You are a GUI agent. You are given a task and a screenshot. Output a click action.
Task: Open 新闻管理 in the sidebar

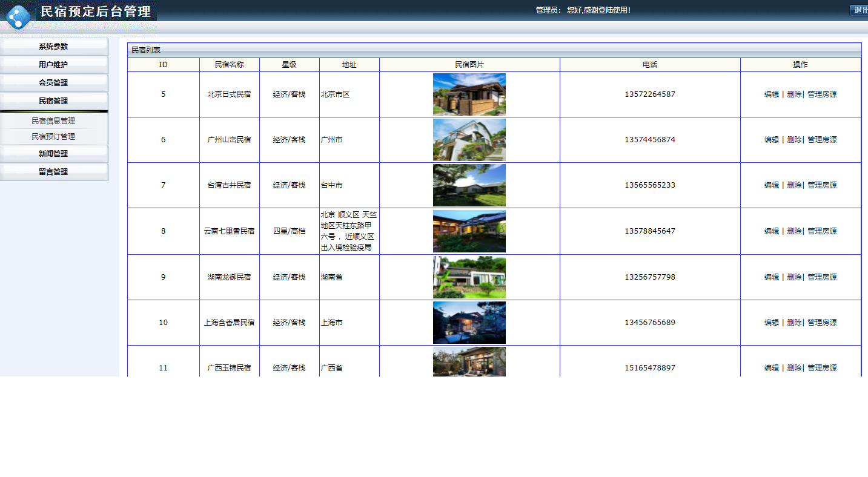tap(53, 153)
